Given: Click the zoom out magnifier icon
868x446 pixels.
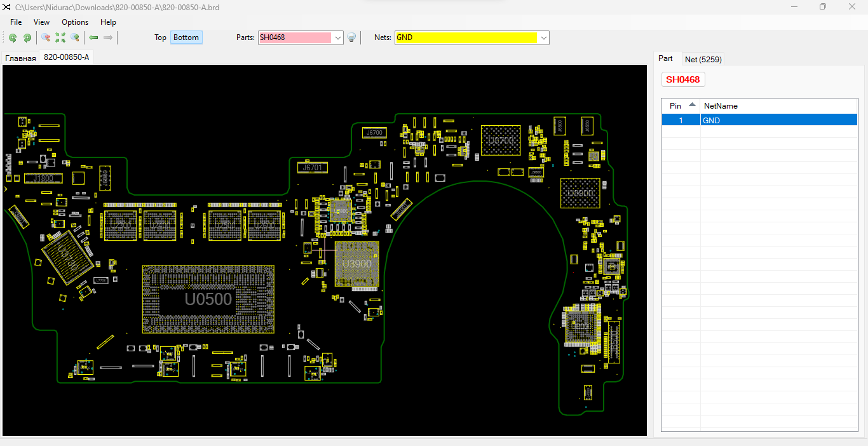Looking at the screenshot, I should coord(46,38).
